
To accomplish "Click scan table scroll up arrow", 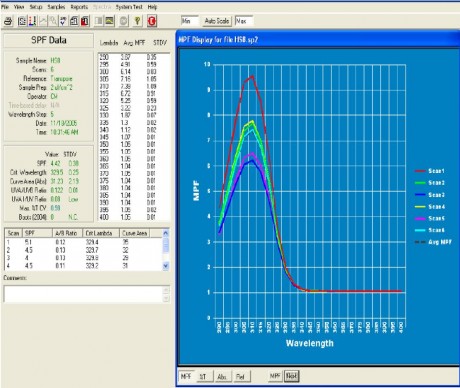I will pyautogui.click(x=166, y=233).
